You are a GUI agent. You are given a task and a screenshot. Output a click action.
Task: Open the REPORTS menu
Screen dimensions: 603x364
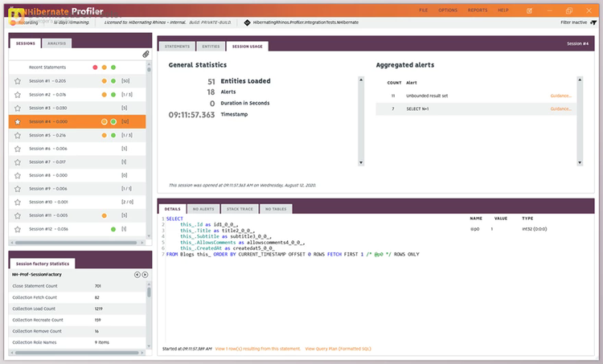pyautogui.click(x=478, y=10)
